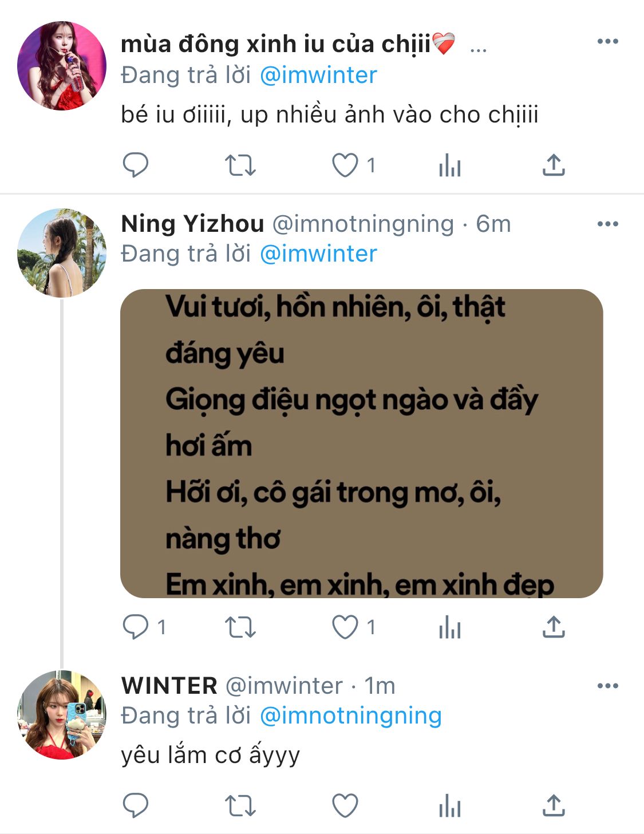The image size is (644, 834).
Task: Reply to Ning Yizhou's lyrics tweet
Action: tap(136, 627)
